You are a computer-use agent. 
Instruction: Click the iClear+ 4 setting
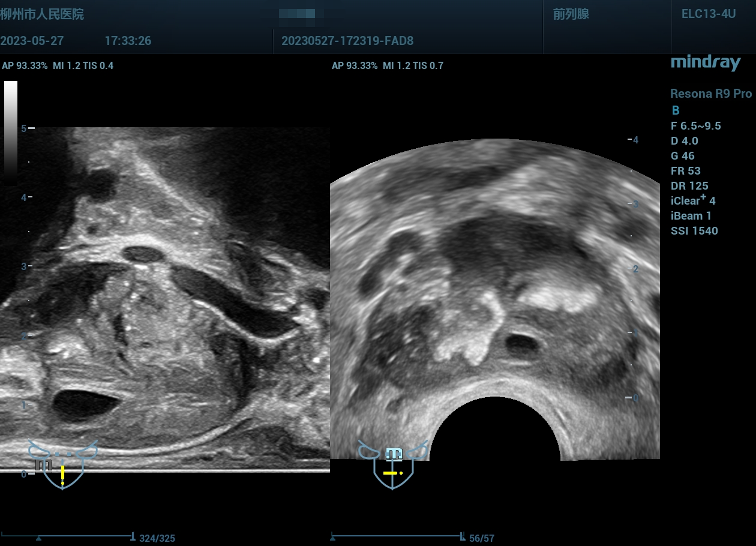point(693,201)
